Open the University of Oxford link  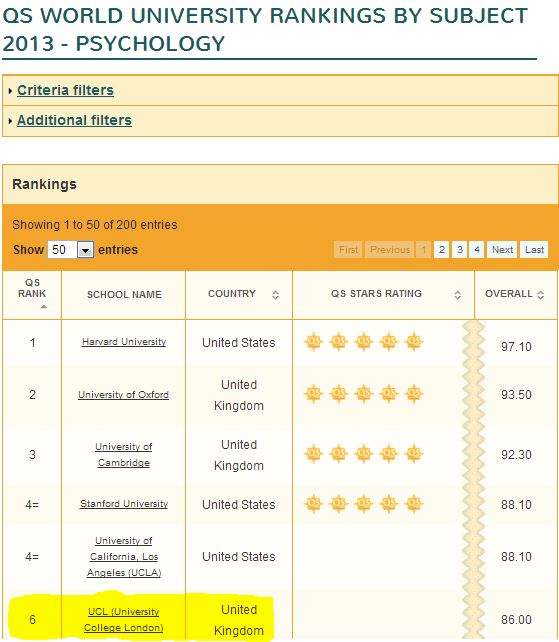click(x=123, y=395)
